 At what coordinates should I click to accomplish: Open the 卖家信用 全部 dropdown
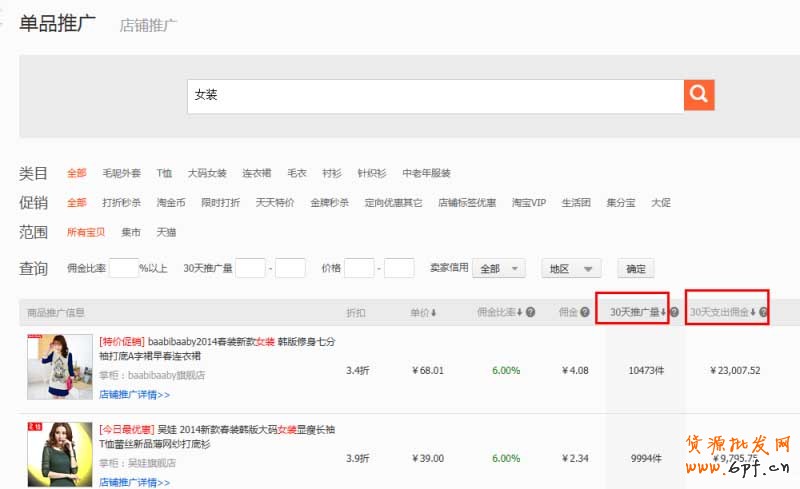[x=499, y=268]
